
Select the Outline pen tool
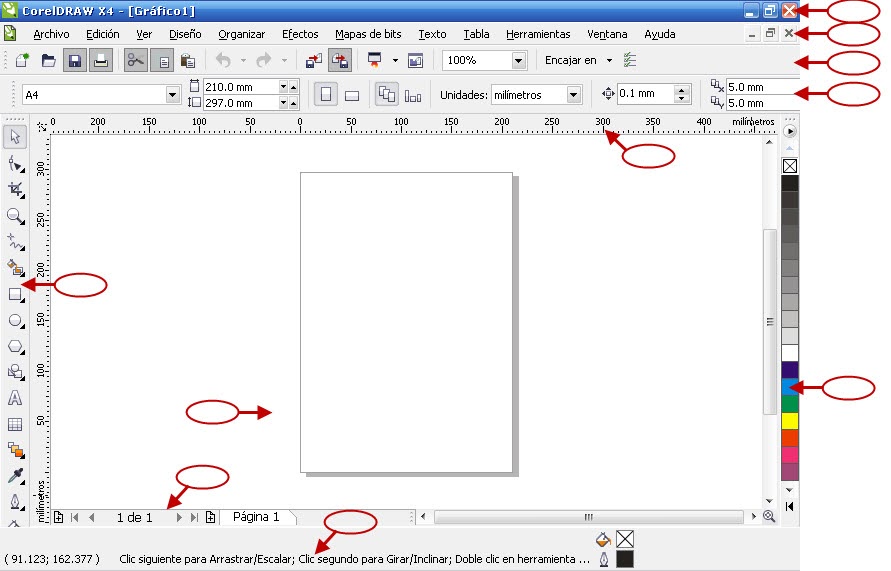coord(15,502)
